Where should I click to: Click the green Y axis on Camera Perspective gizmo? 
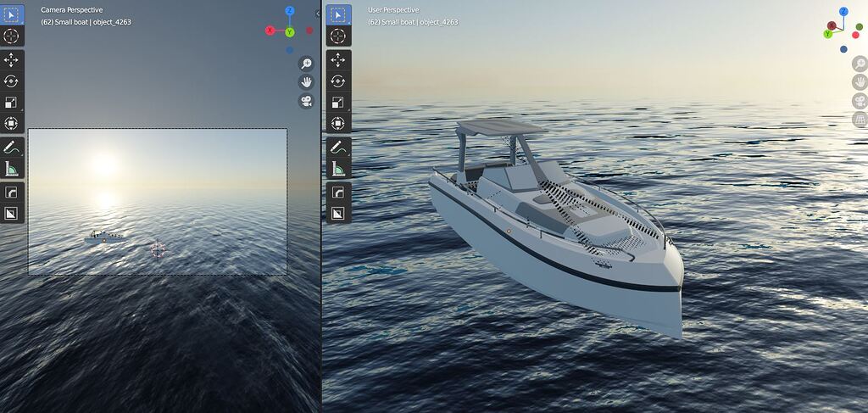click(x=290, y=33)
